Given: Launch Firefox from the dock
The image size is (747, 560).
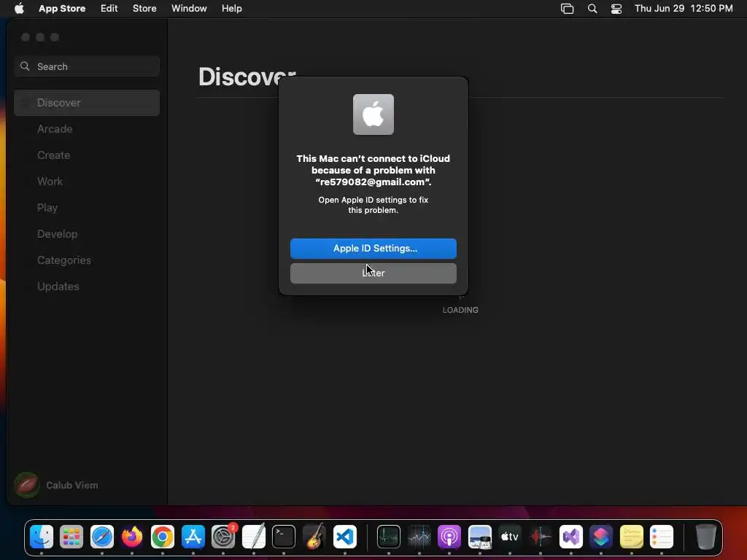Looking at the screenshot, I should coord(132,537).
